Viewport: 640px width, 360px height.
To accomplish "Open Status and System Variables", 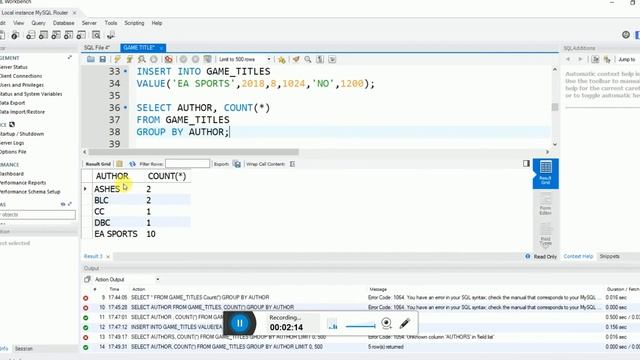I will tap(31, 94).
